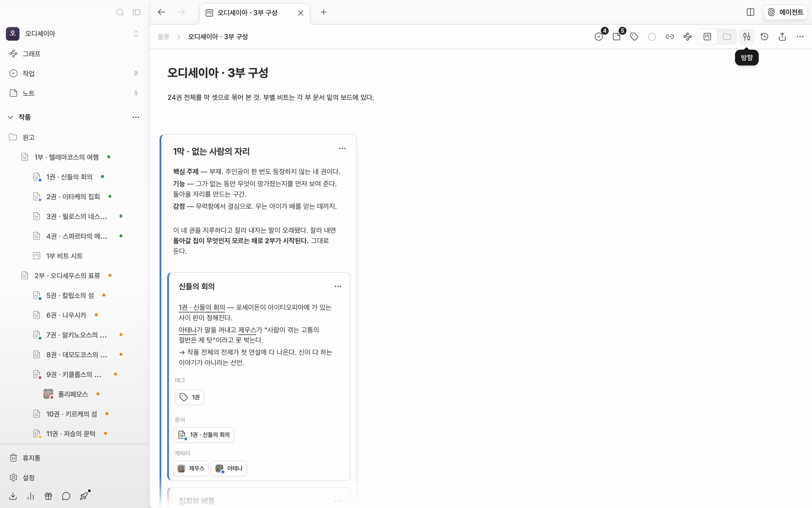
Task: Go to 플롯 breadcrumb
Action: tap(164, 37)
